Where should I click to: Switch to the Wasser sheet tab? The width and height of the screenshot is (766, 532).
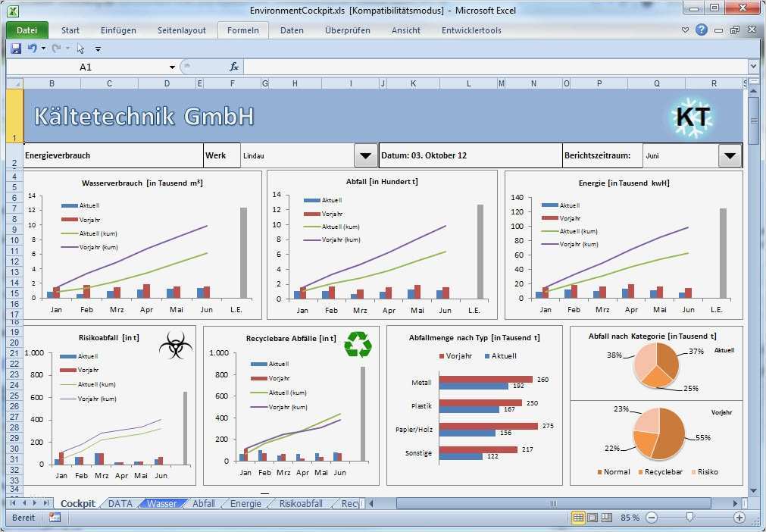click(161, 503)
